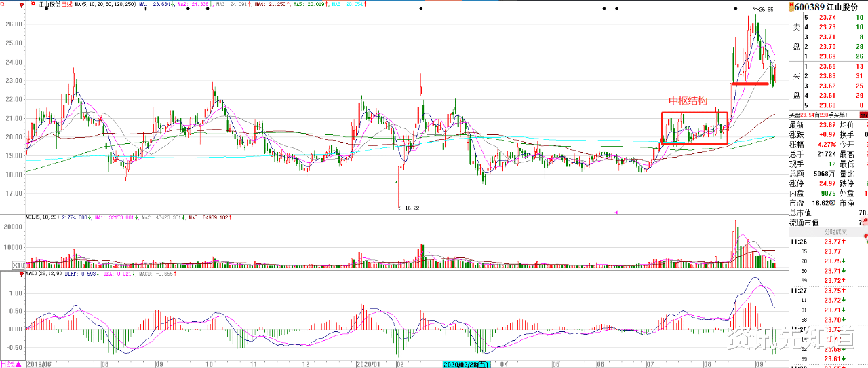Click the 总额 turnover value 5068万
This screenshot has width=868, height=368.
(824, 174)
